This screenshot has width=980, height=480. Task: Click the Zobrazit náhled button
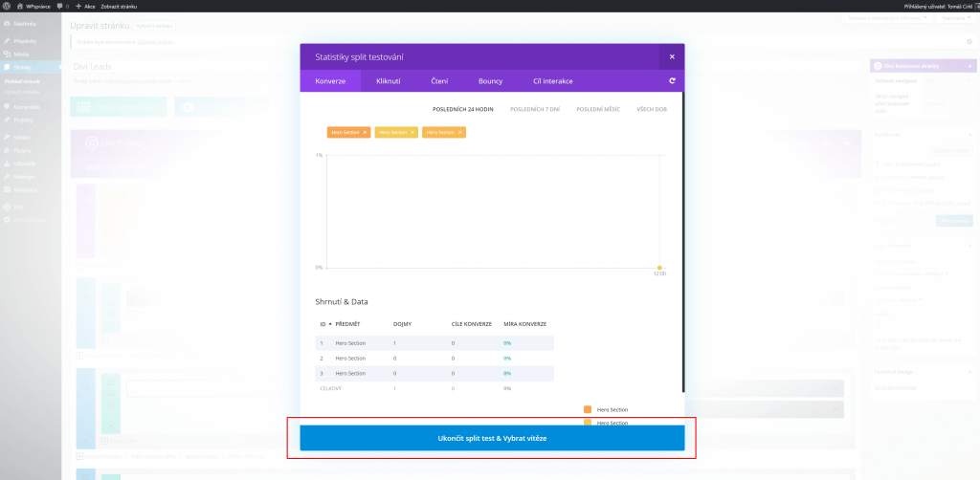pyautogui.click(x=952, y=150)
